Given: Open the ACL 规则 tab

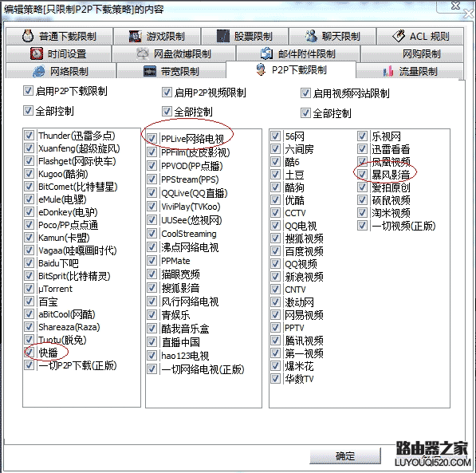Looking at the screenshot, I should click(420, 37).
